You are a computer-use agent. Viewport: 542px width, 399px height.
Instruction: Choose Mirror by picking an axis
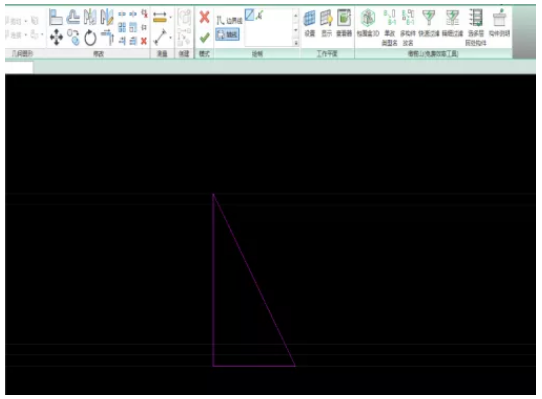(90, 17)
